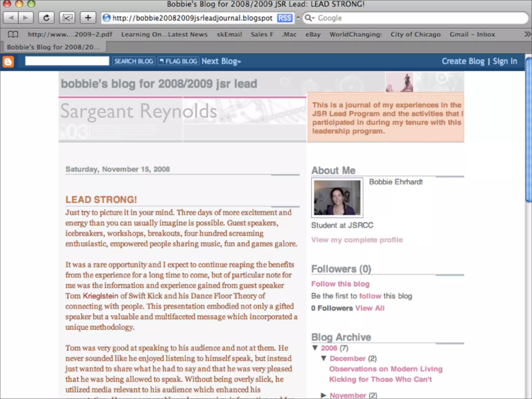
Task: Click the browser Forward arrow button
Action: click(25, 18)
